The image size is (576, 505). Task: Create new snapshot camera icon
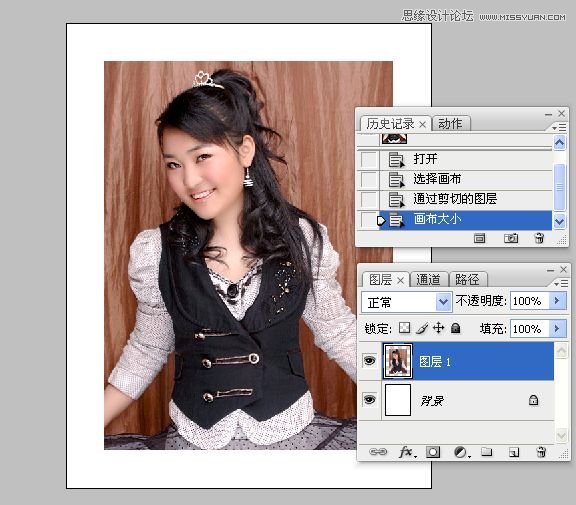[511, 238]
